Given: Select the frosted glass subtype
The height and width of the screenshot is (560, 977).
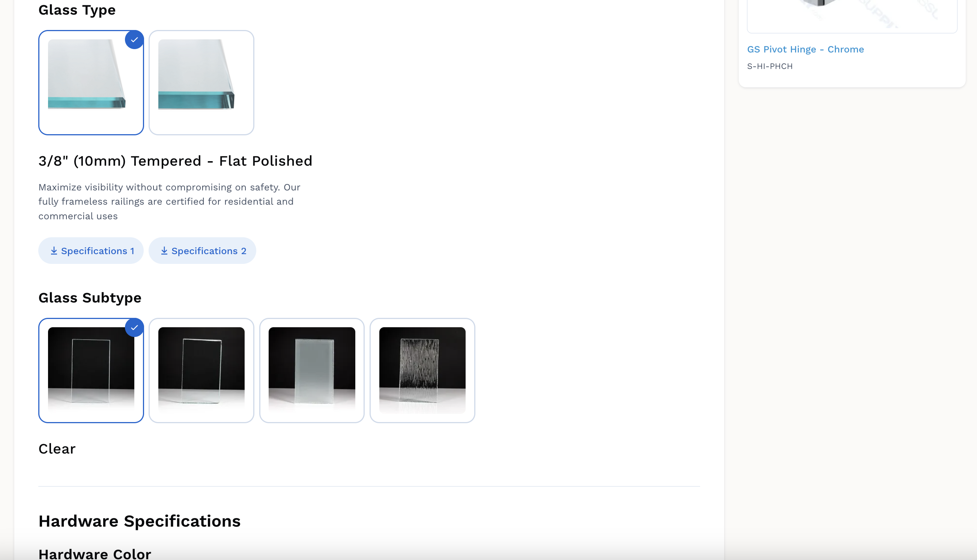Looking at the screenshot, I should [312, 370].
